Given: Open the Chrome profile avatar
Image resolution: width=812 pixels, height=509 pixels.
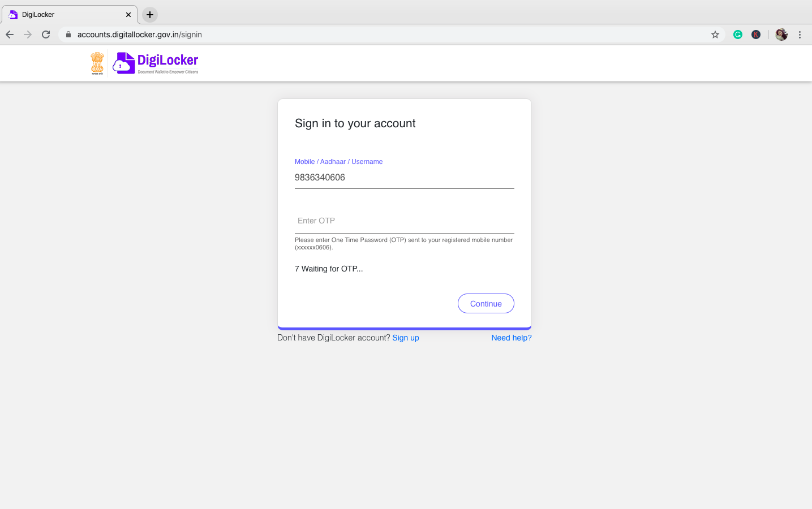Looking at the screenshot, I should [x=781, y=34].
